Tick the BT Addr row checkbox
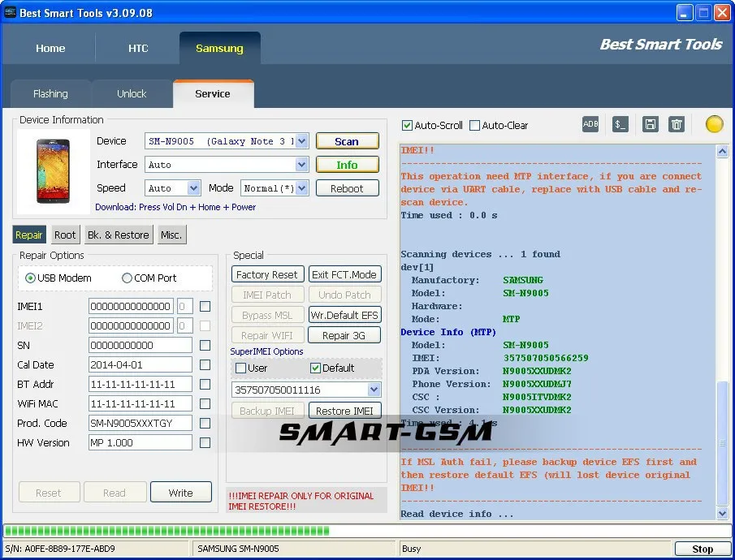Image resolution: width=735 pixels, height=560 pixels. coord(205,384)
